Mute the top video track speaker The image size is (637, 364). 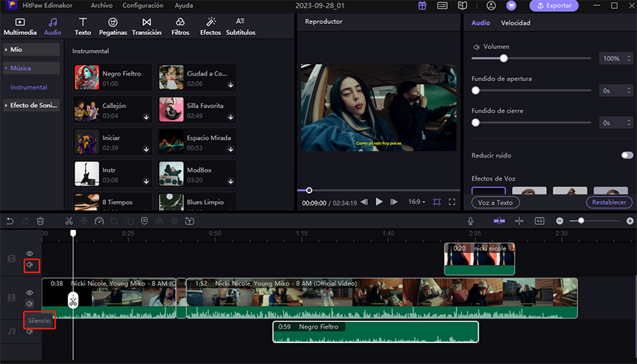30,265
